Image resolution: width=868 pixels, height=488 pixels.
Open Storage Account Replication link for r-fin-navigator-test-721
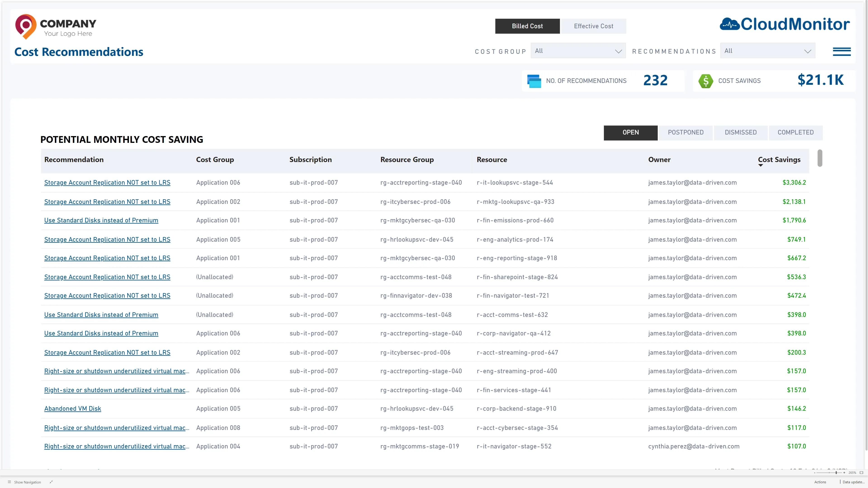click(x=107, y=296)
